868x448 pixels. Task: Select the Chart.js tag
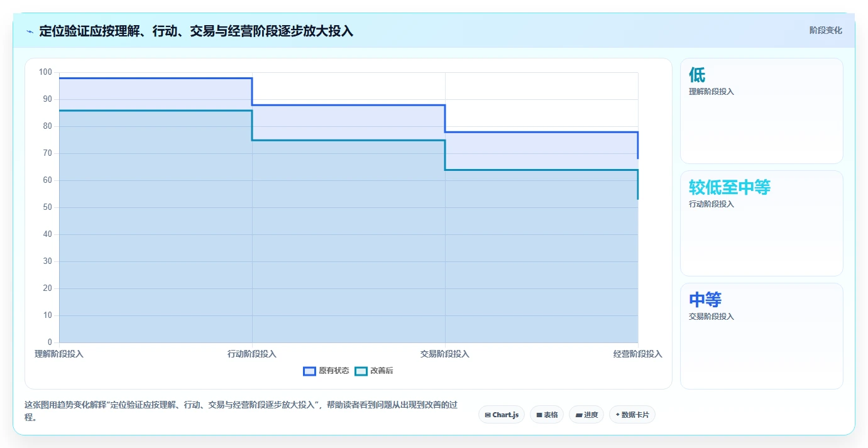point(502,415)
